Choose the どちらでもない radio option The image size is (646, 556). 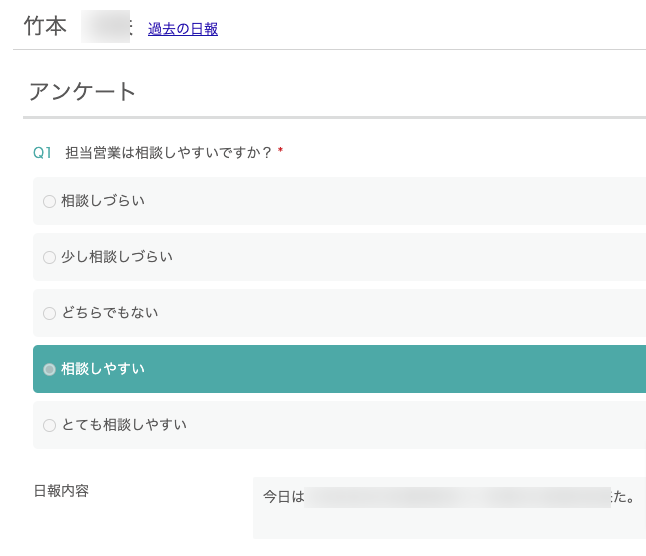pos(49,313)
